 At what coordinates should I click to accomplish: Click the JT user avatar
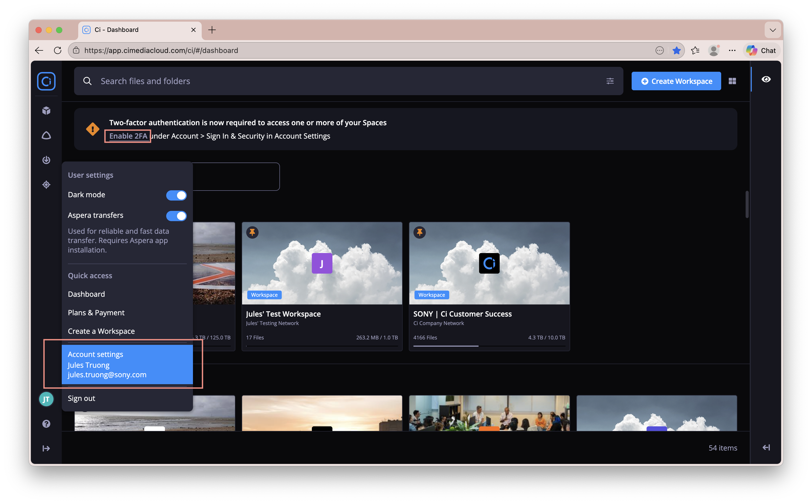(46, 399)
